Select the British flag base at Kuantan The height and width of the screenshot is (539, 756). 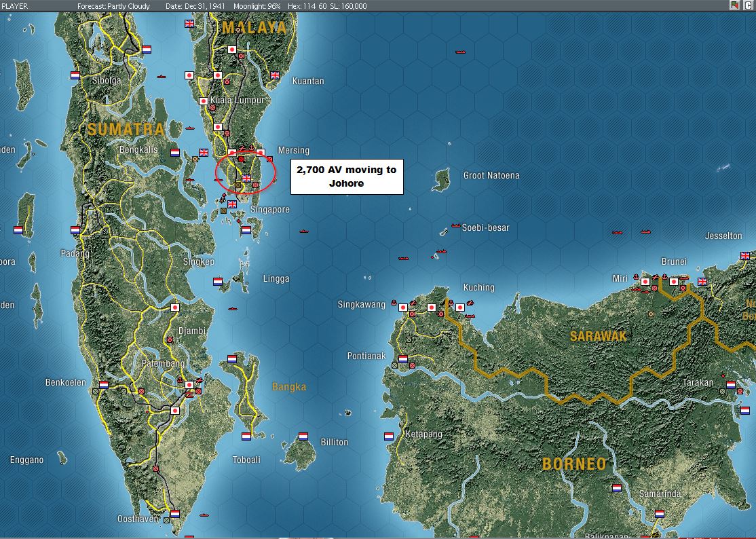coord(275,75)
